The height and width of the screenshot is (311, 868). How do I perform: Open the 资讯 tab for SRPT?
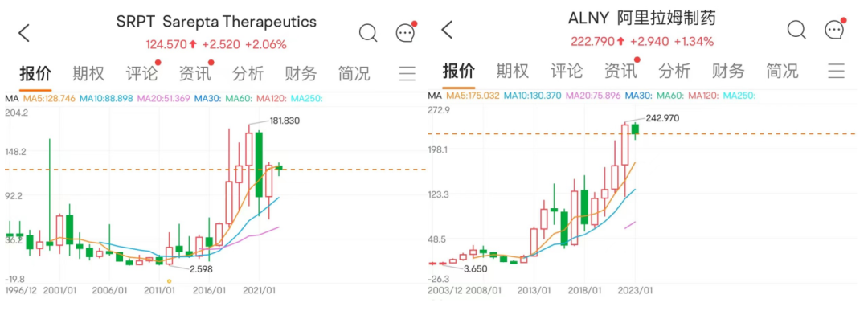(x=194, y=73)
